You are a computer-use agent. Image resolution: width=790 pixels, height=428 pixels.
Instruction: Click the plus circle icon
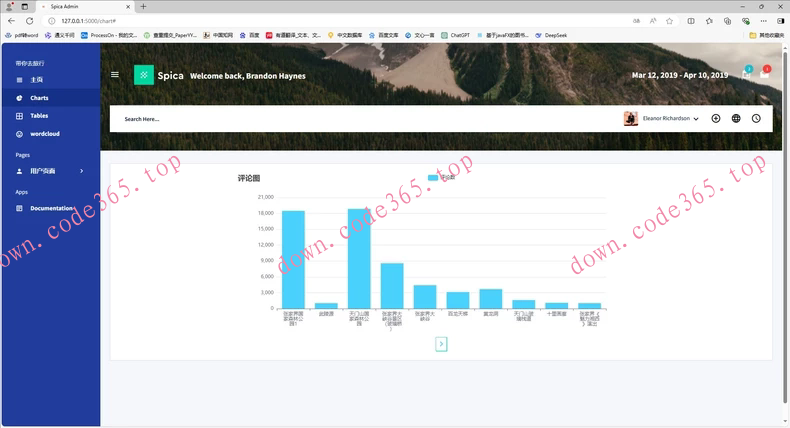tap(715, 118)
